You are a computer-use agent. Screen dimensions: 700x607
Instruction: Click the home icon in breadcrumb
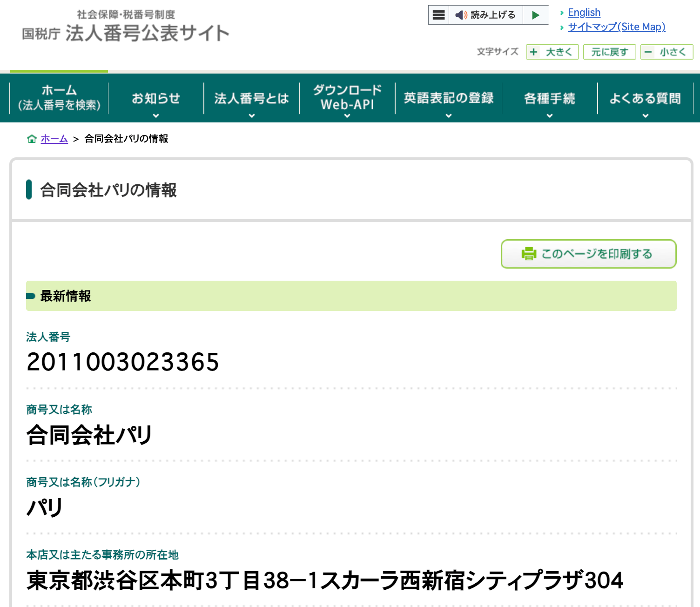click(32, 139)
